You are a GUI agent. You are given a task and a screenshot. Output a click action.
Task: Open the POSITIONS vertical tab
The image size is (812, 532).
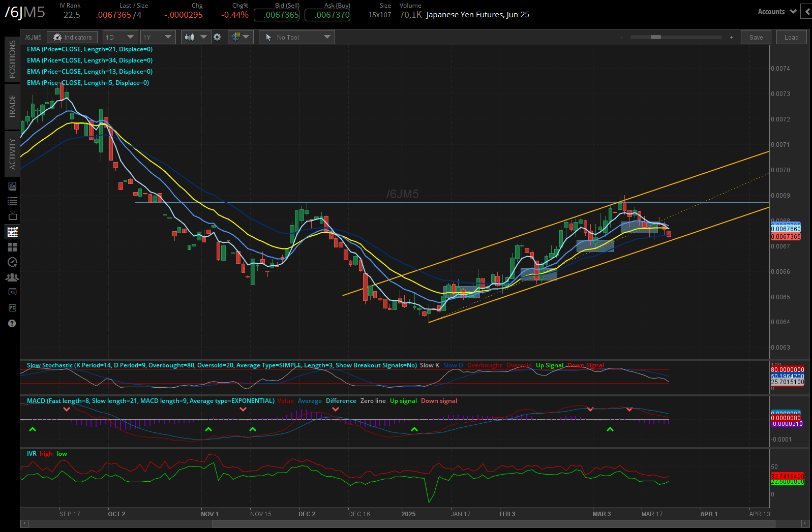tap(12, 59)
